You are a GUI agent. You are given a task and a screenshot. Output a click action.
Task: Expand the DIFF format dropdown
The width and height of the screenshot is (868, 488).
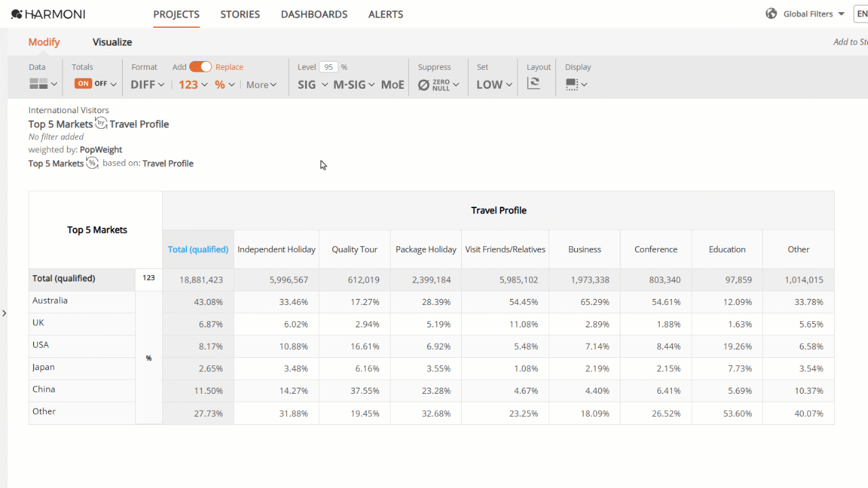148,85
